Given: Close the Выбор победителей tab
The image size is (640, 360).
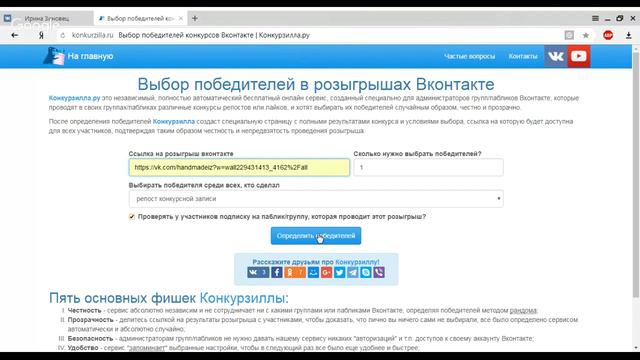Looking at the screenshot, I should pos(180,18).
